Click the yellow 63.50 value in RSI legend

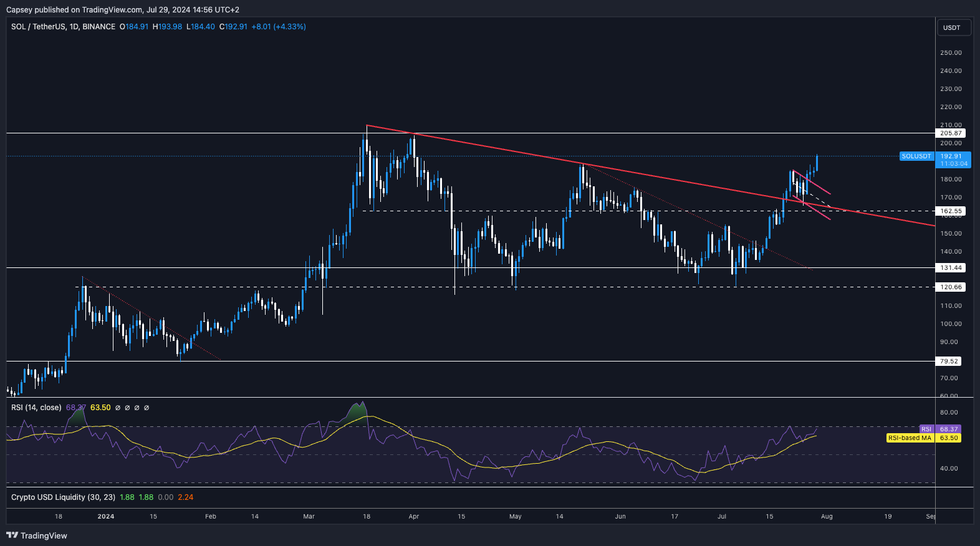100,408
